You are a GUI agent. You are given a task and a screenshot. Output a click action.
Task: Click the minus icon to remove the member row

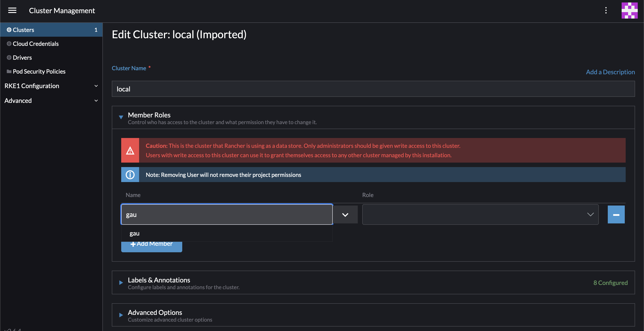pyautogui.click(x=616, y=214)
